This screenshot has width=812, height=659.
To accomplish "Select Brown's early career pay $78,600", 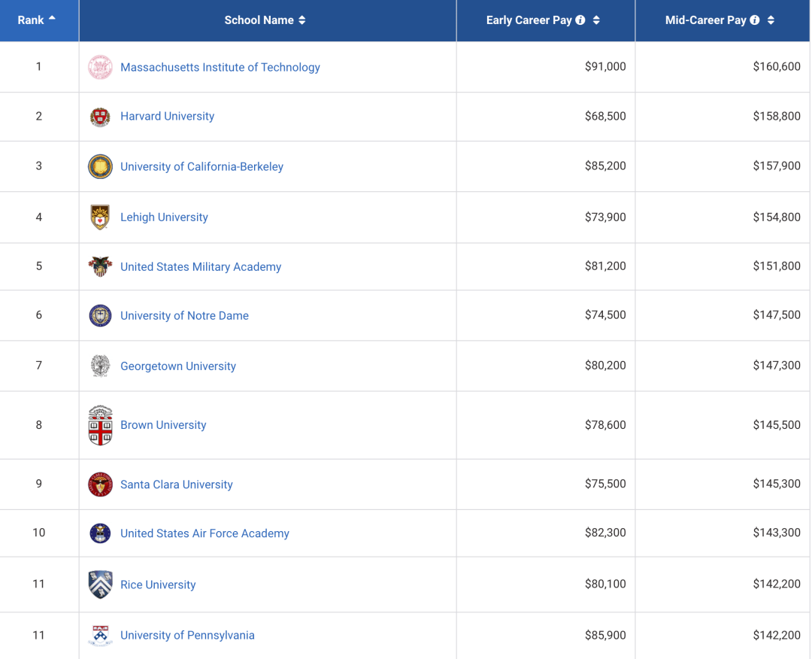I will click(x=605, y=425).
